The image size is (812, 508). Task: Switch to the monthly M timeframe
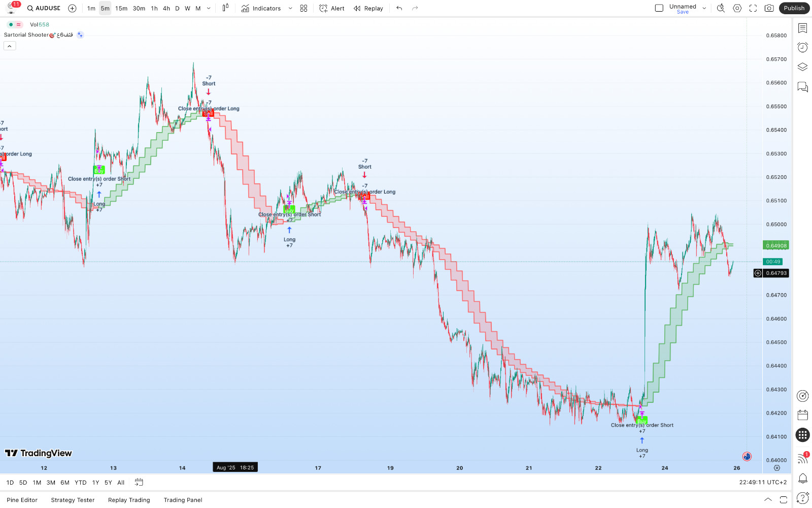198,8
